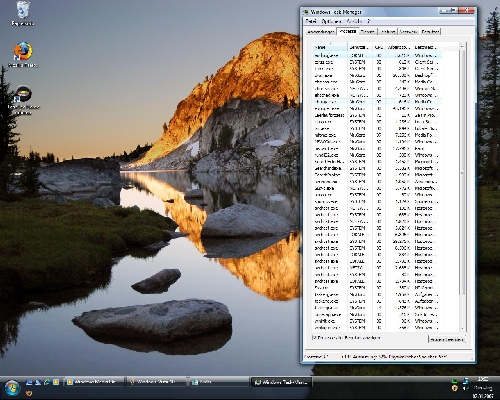The height and width of the screenshot is (400, 500).
Task: Sort processes by the CPU column header
Action: point(379,47)
